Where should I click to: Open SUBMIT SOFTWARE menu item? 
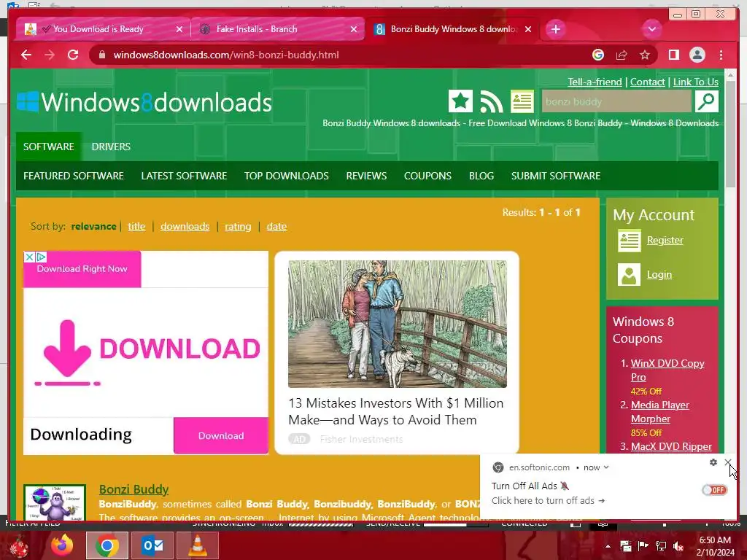[555, 176]
